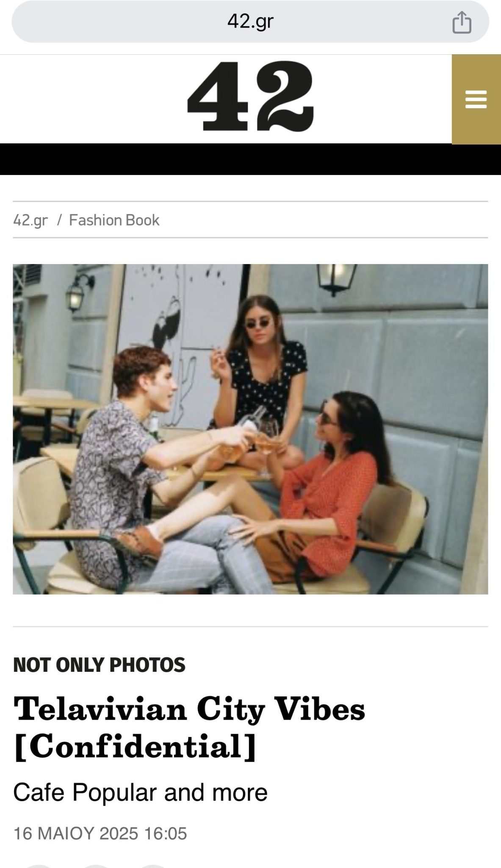
Task: Focus the 42.gr URL address field
Action: pyautogui.click(x=250, y=22)
